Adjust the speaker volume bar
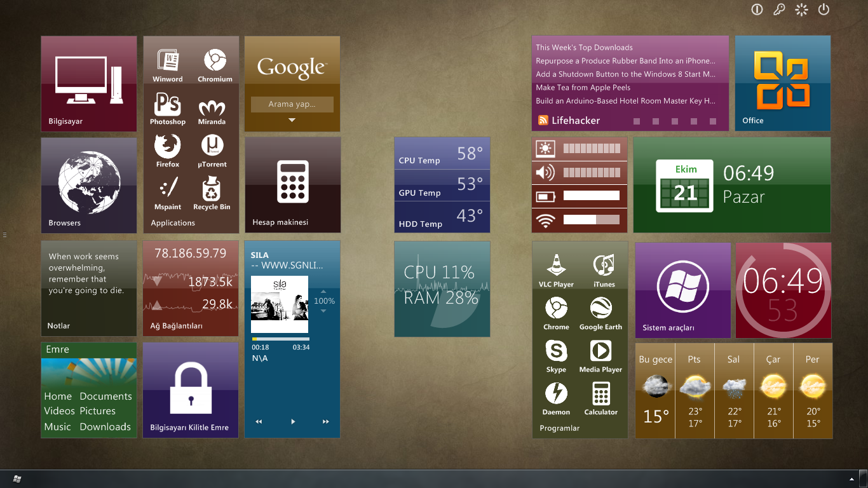 (591, 172)
